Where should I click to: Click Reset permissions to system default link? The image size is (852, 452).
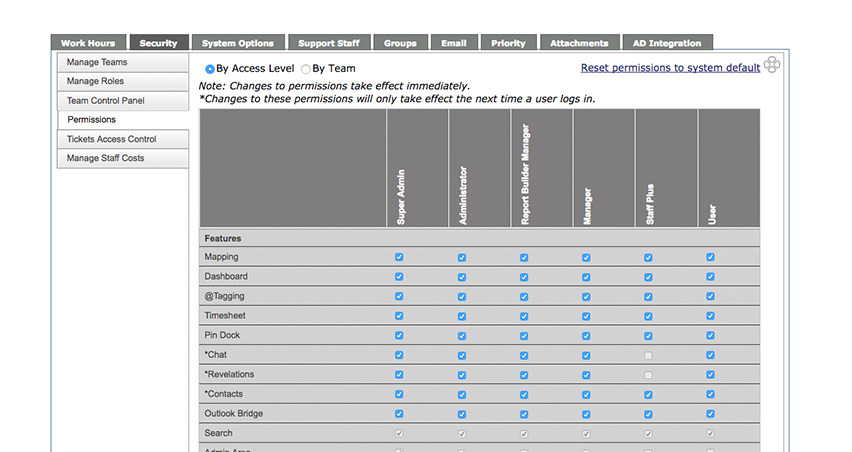670,68
